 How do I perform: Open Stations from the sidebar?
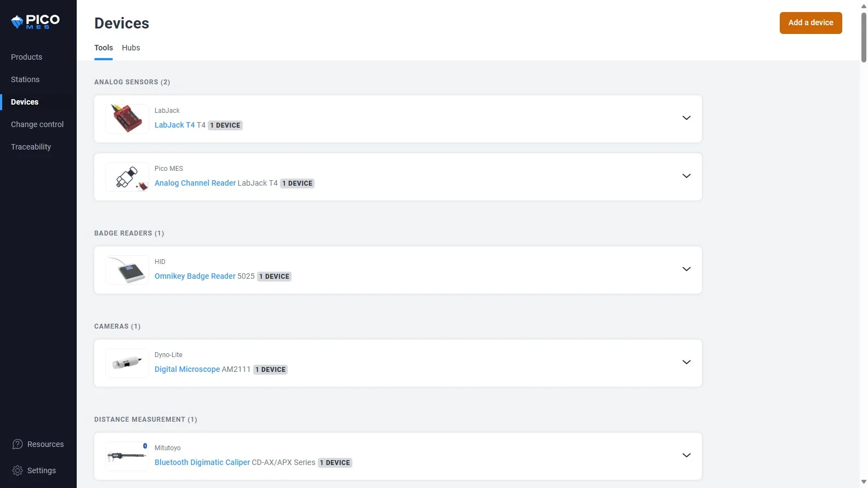click(x=25, y=79)
